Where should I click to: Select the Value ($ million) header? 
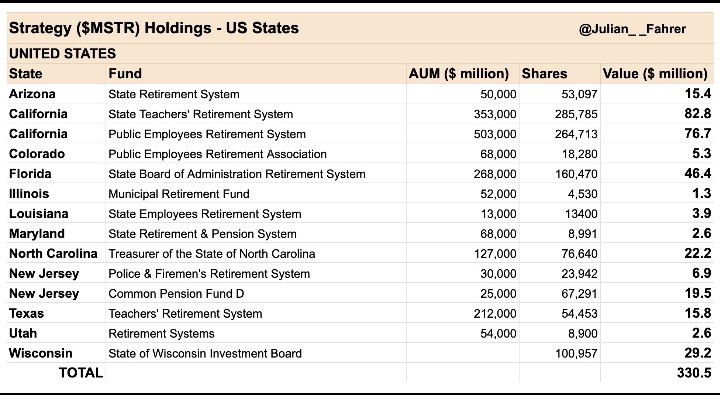coord(655,73)
